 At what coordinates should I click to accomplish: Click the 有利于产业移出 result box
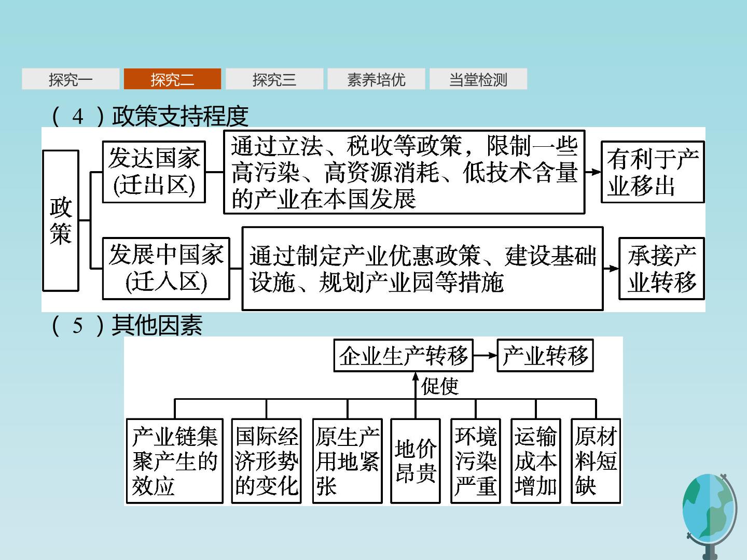coord(653,172)
